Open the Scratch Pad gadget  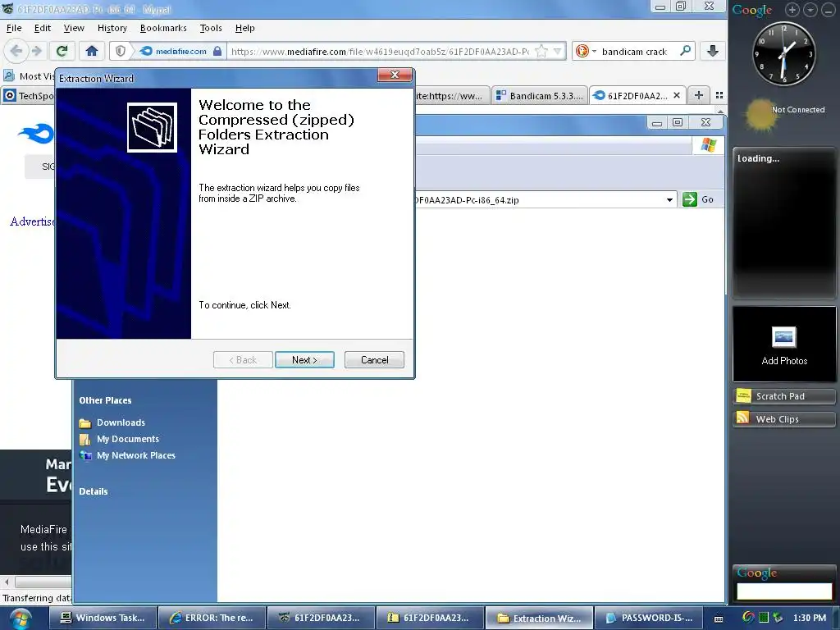tap(783, 396)
